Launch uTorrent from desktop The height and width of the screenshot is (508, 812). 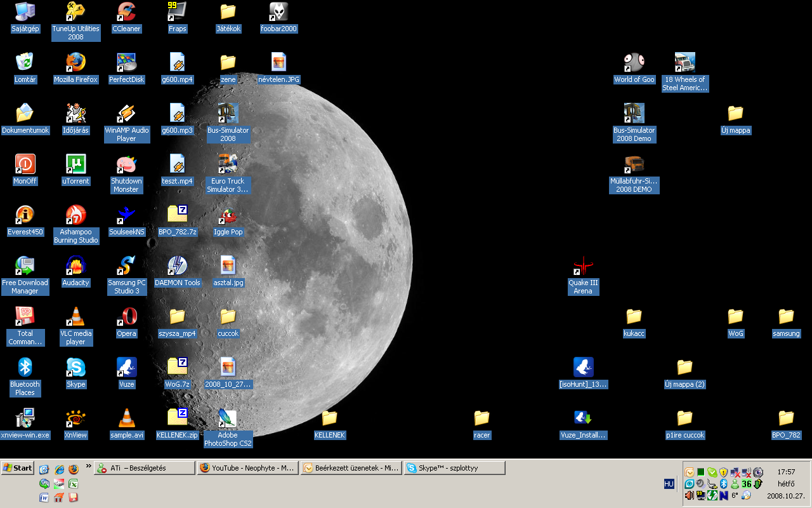(75, 170)
